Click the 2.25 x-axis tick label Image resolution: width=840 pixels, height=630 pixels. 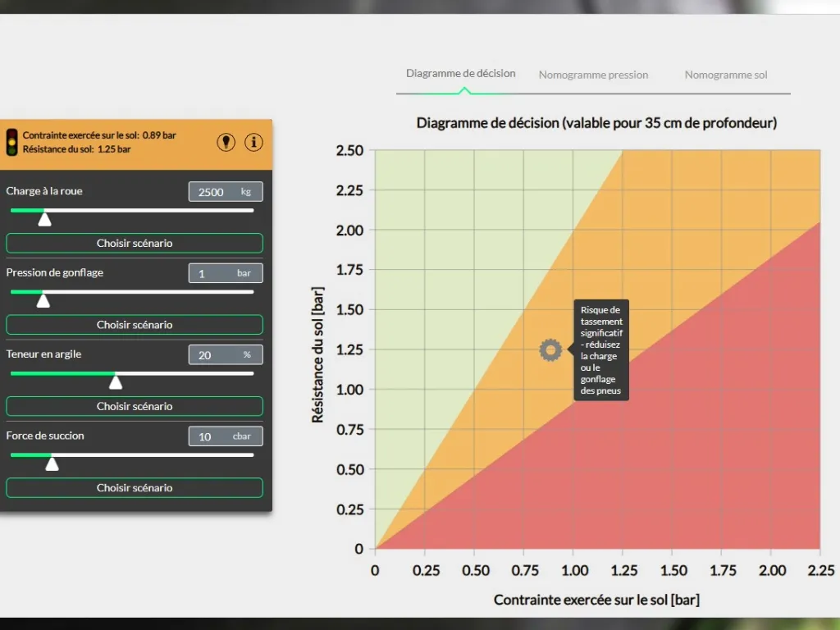point(821,571)
